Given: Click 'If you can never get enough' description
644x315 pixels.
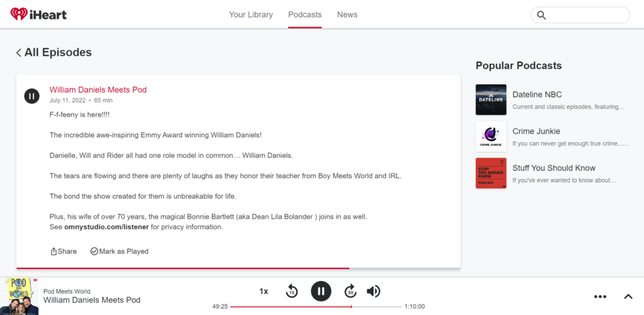Looking at the screenshot, I should pos(570,144).
